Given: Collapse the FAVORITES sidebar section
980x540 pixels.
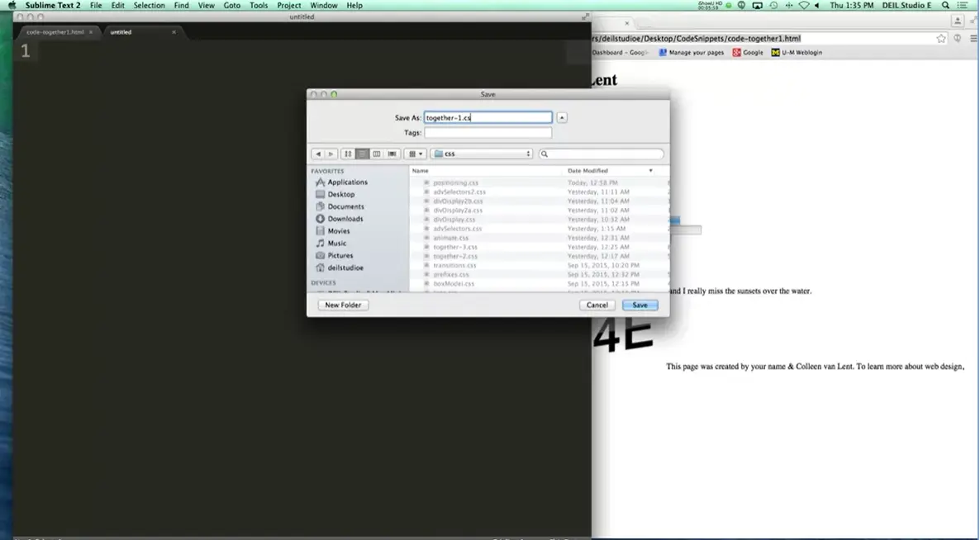Looking at the screenshot, I should [x=329, y=170].
